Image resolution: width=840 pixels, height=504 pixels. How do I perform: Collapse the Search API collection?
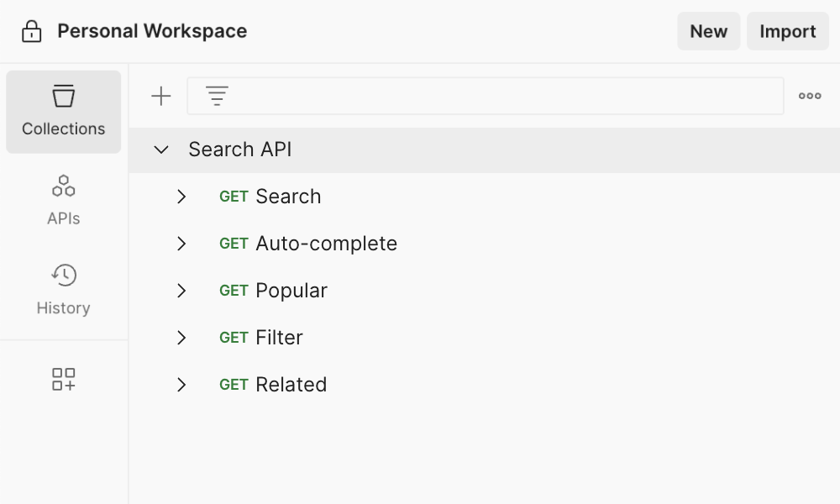161,150
